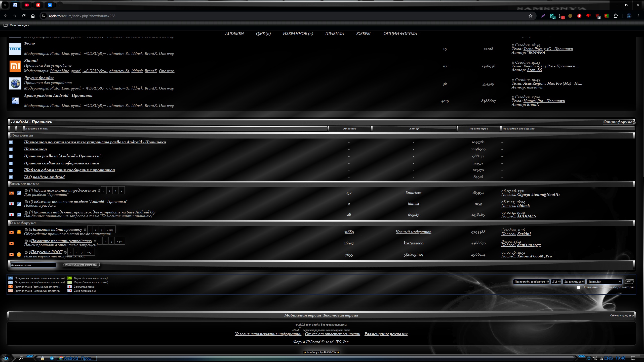The width and height of the screenshot is (644, 362).
Task: Open a new browser tab
Action: [x=60, y=5]
